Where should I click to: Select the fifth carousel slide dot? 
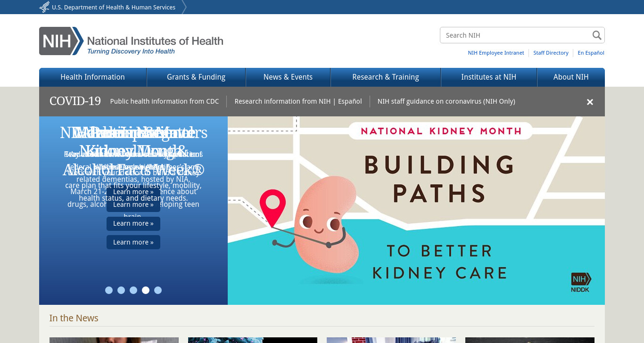coord(158,290)
